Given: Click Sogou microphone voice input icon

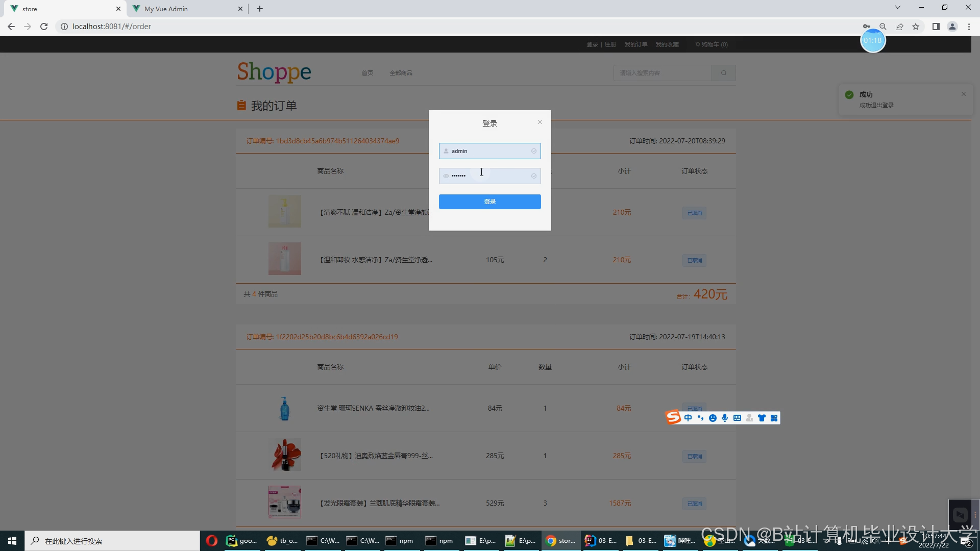Looking at the screenshot, I should pos(725,418).
